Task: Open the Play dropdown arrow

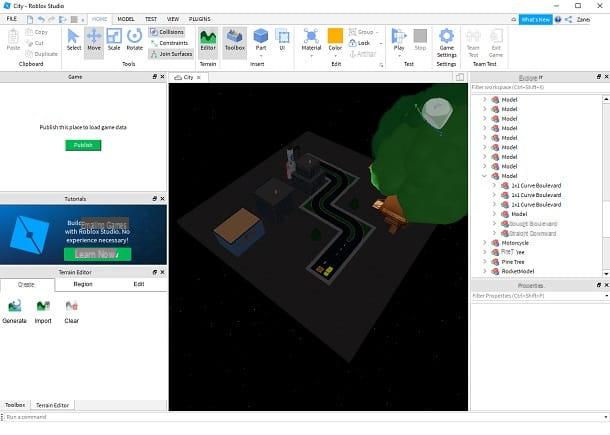Action: click(x=399, y=56)
